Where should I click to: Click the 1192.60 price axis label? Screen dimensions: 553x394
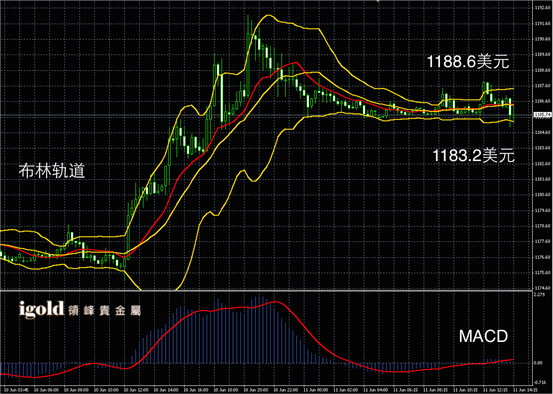543,8
